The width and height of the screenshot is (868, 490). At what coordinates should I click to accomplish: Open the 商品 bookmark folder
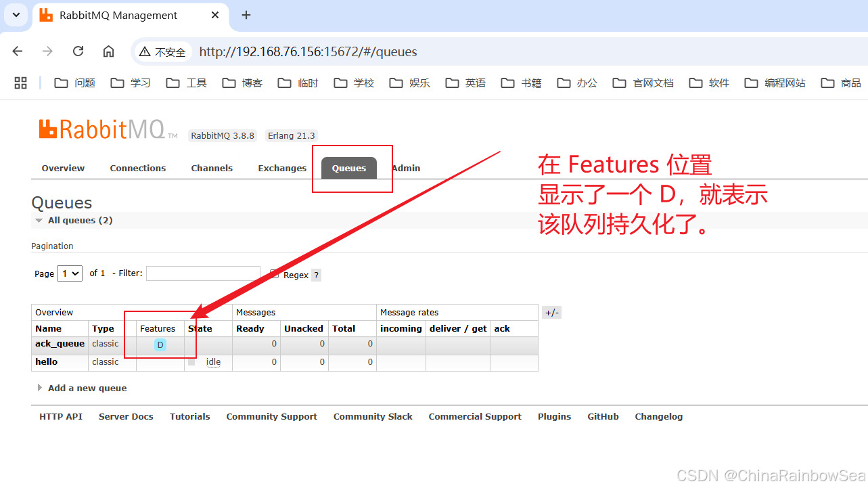tap(841, 83)
